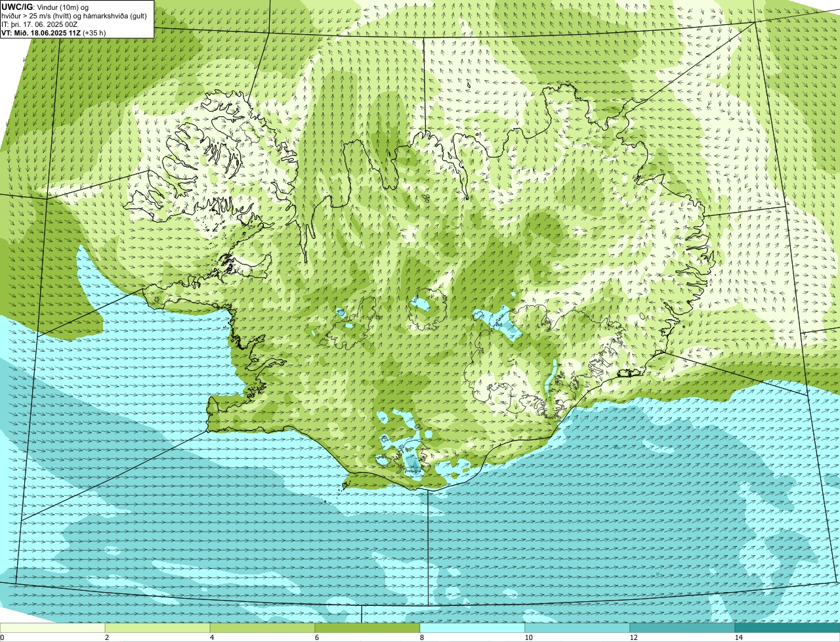Viewport: 840px width, 642px height.
Task: Click the title line "UWC/IG: Vindur (10m) og"
Action: [45, 7]
